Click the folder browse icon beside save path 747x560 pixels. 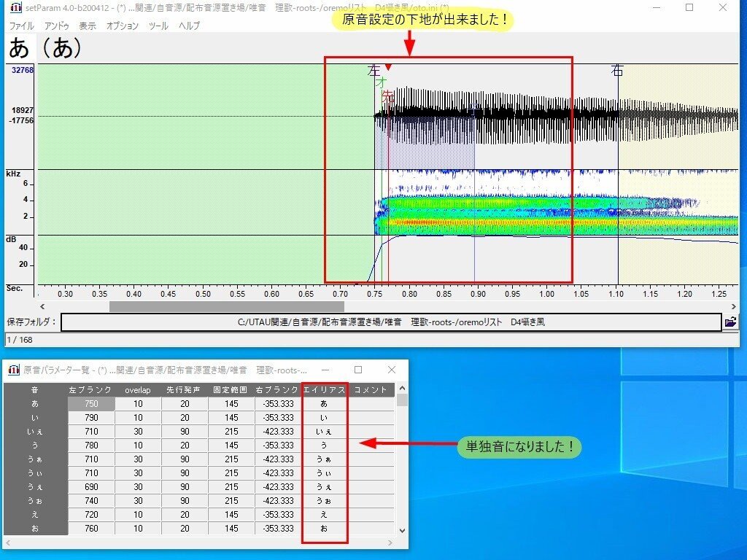(x=730, y=322)
